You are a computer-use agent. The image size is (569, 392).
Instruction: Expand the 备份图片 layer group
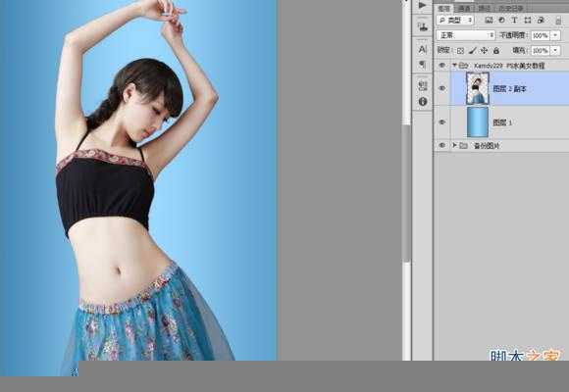point(454,145)
